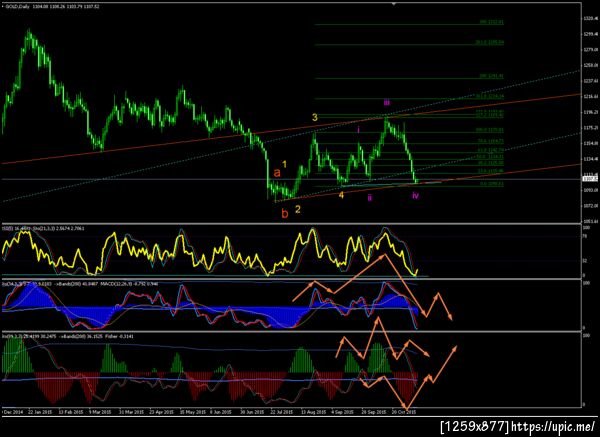This screenshot has width=600, height=437.
Task: Click the "30 Jun 2015" date label
Action: click(252, 413)
